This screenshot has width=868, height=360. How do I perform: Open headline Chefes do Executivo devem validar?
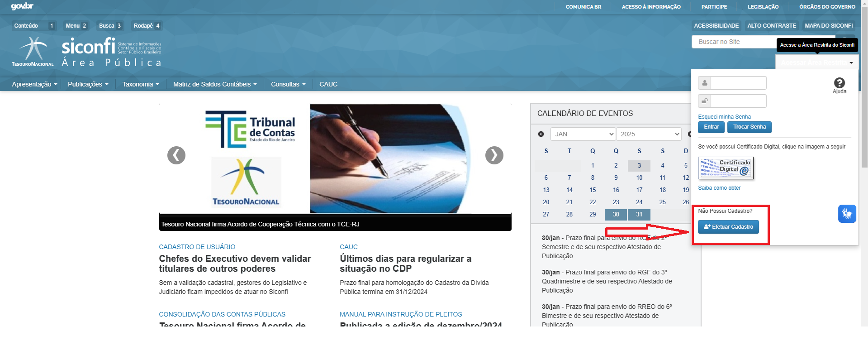235,264
